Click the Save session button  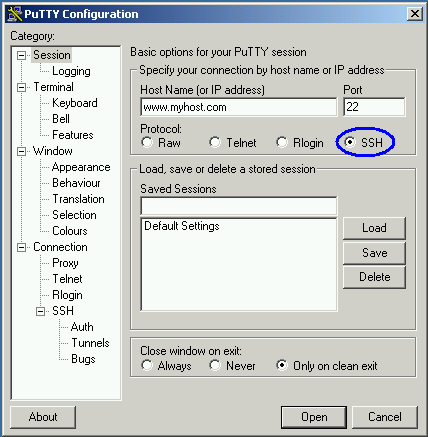click(374, 253)
